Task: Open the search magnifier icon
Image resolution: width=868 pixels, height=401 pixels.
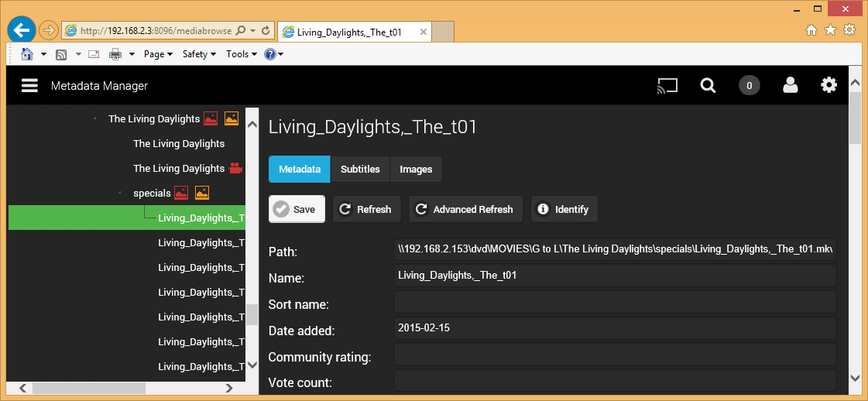Action: 708,86
